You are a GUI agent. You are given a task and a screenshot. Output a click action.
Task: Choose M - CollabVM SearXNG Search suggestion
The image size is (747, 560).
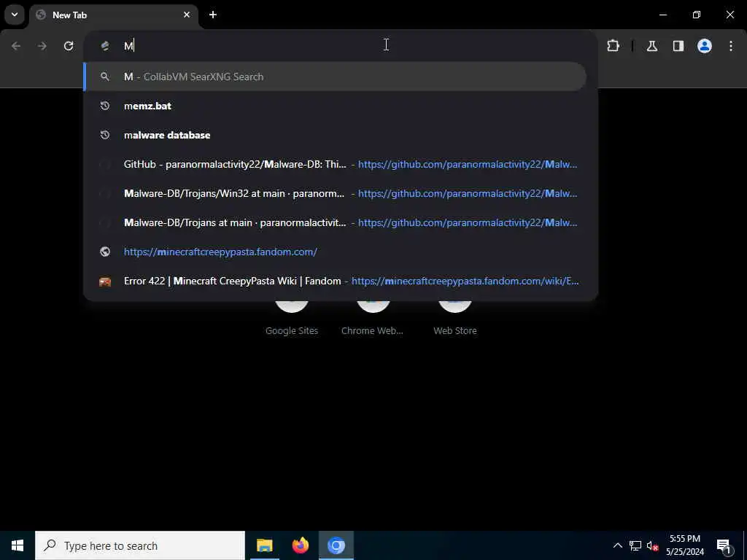tap(334, 77)
